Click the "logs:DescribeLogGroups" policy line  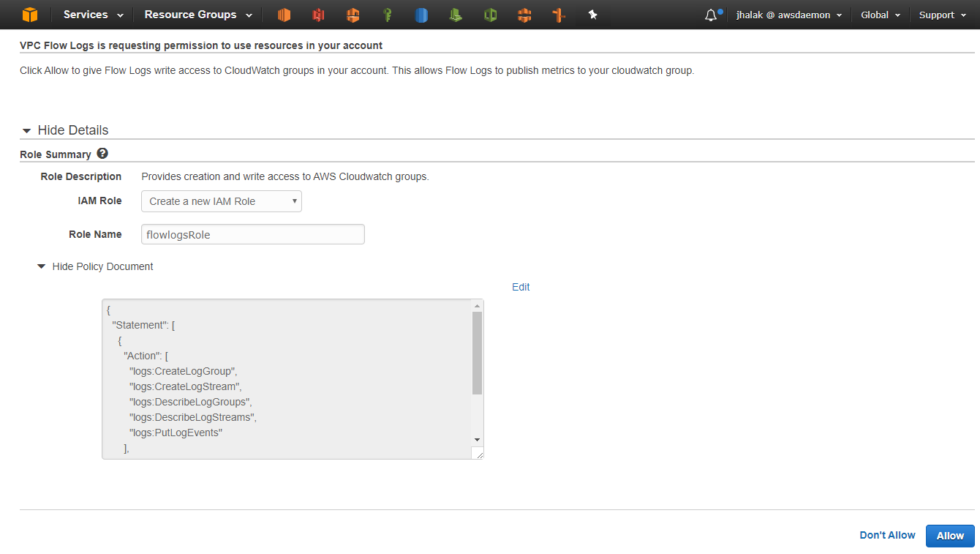[x=191, y=402]
